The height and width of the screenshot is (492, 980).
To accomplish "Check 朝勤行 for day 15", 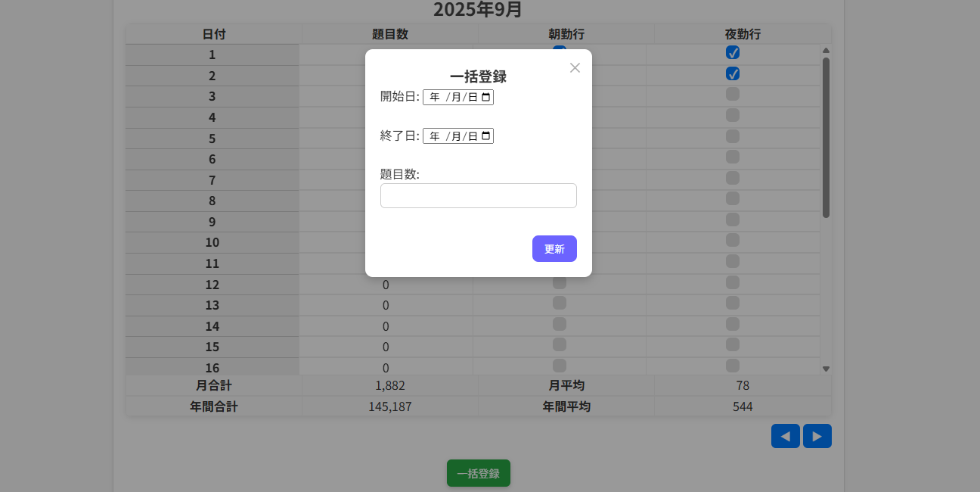I will click(x=560, y=344).
